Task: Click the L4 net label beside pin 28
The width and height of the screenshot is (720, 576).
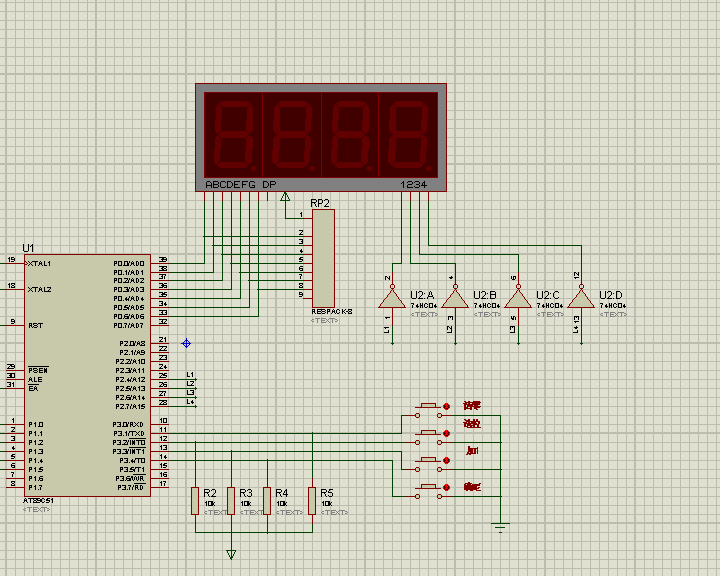Action: pyautogui.click(x=190, y=402)
